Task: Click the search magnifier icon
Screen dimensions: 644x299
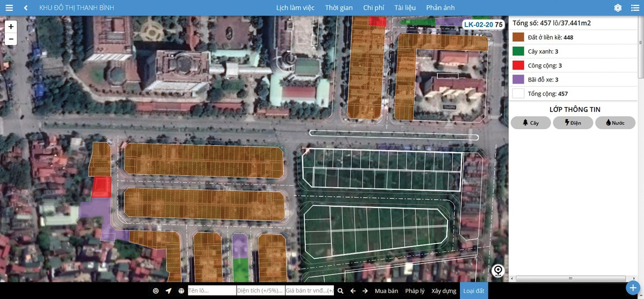Action: 340,291
